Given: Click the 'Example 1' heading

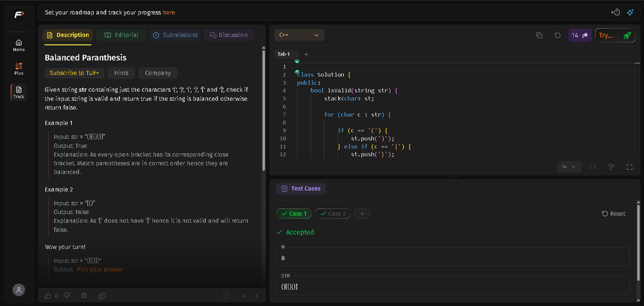Looking at the screenshot, I should click(x=58, y=123).
